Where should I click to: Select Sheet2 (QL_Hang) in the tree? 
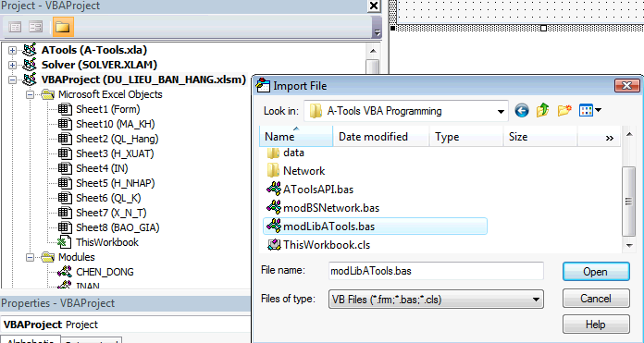(x=118, y=139)
